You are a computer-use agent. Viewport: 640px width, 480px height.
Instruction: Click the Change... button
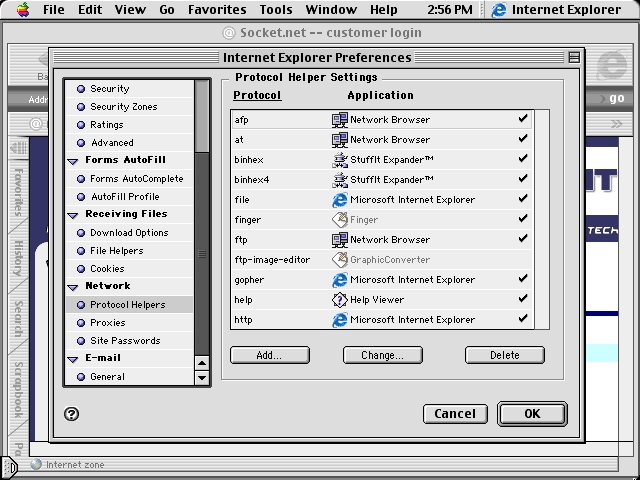(x=382, y=355)
